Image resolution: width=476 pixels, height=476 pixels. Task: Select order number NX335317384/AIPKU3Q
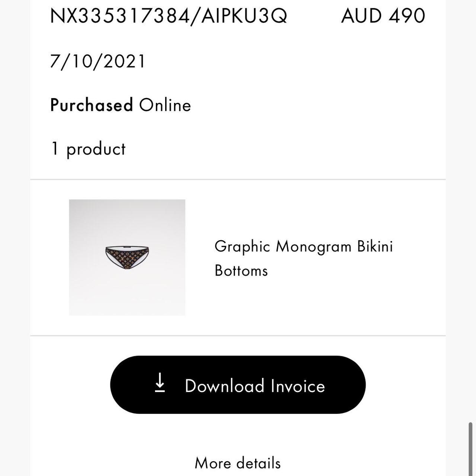pos(168,16)
